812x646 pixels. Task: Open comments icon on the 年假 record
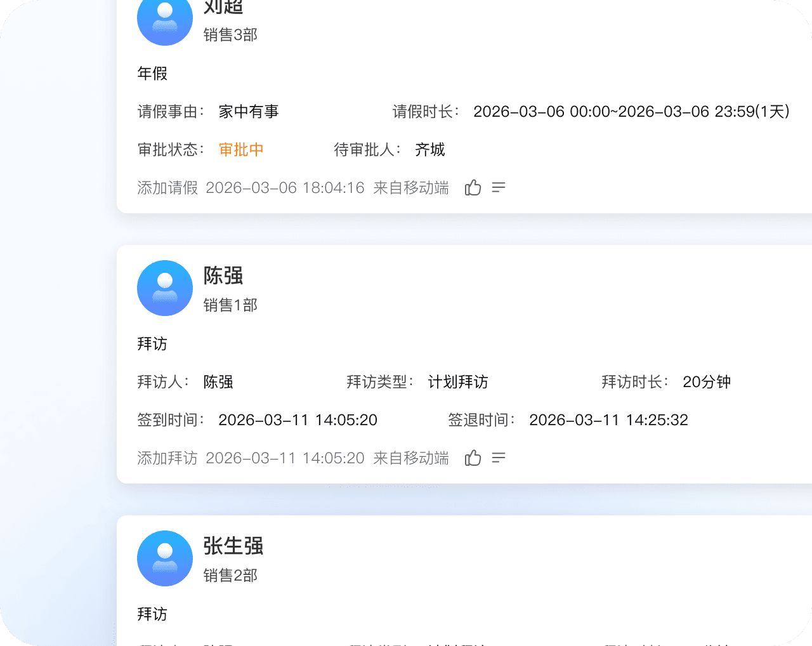click(499, 188)
